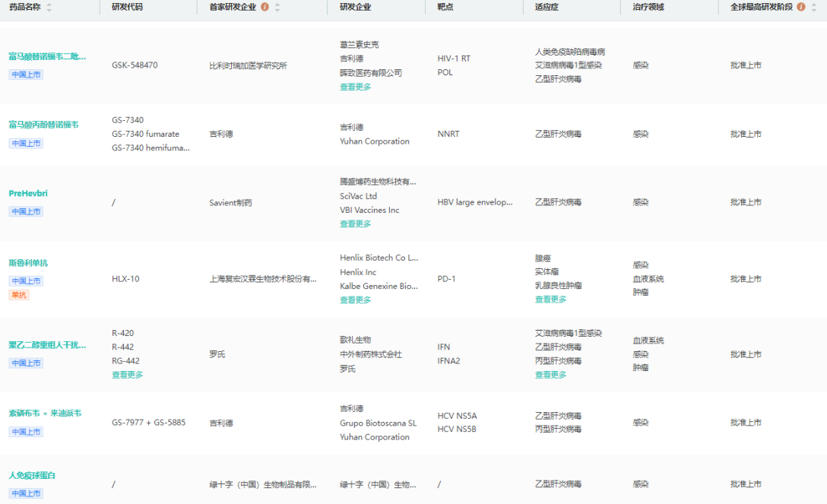Click company Grupo Biotoscana SL

[379, 423]
